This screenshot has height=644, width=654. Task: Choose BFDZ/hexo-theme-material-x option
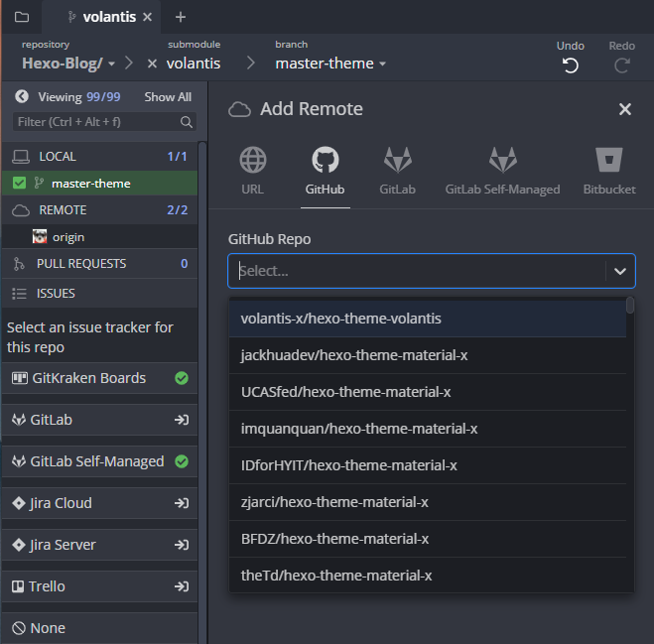coord(428,539)
